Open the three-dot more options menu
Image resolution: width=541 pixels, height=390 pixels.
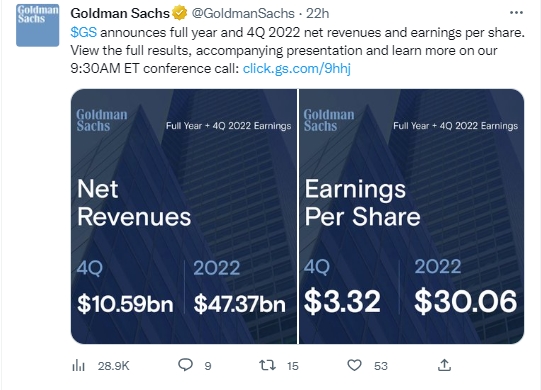pyautogui.click(x=516, y=13)
